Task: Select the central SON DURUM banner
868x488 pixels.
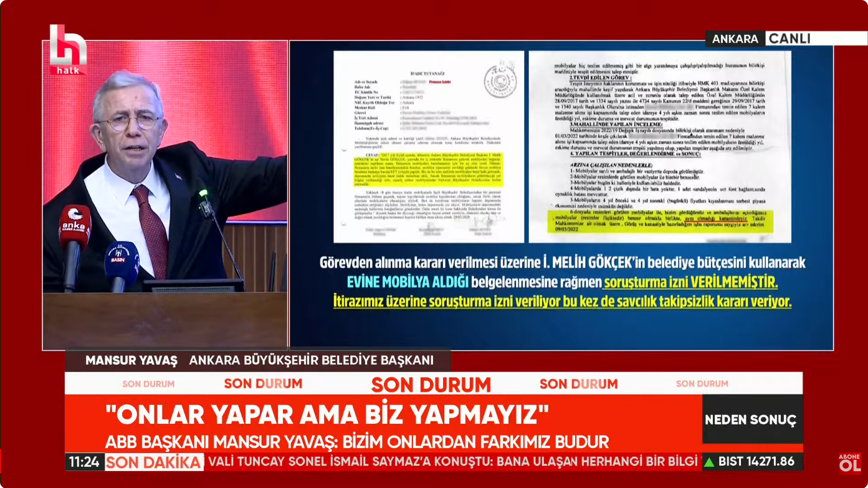Action: tap(431, 384)
